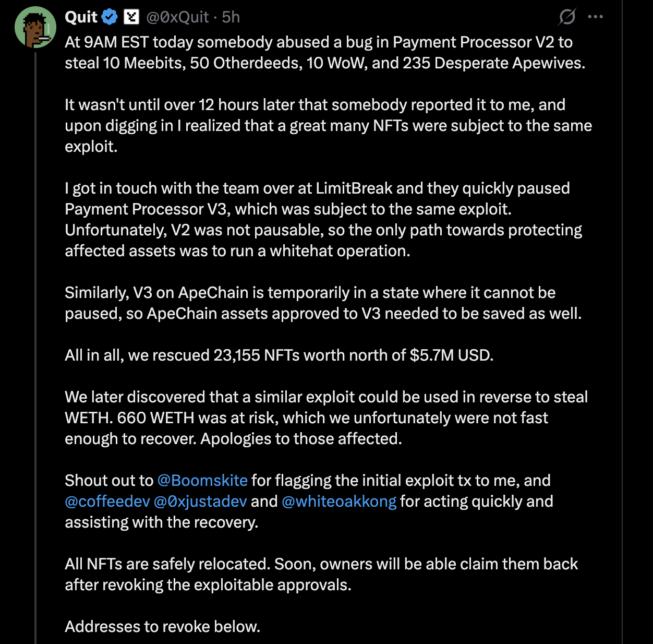Click the paragraph mentioning LimitBreak pausing V3
653x644 pixels.
[x=323, y=219]
